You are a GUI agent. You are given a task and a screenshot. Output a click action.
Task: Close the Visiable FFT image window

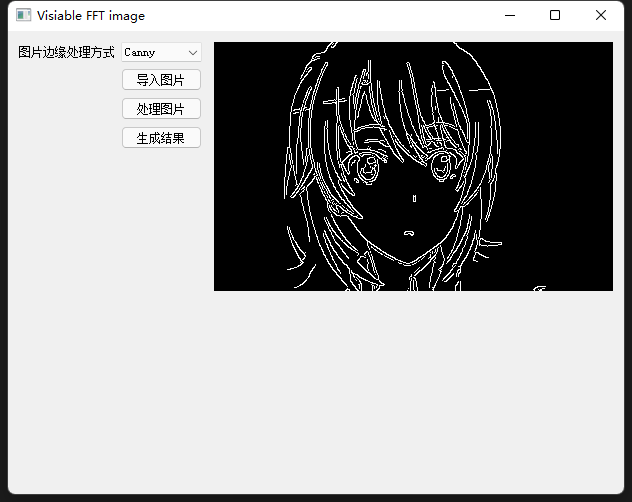(x=601, y=15)
